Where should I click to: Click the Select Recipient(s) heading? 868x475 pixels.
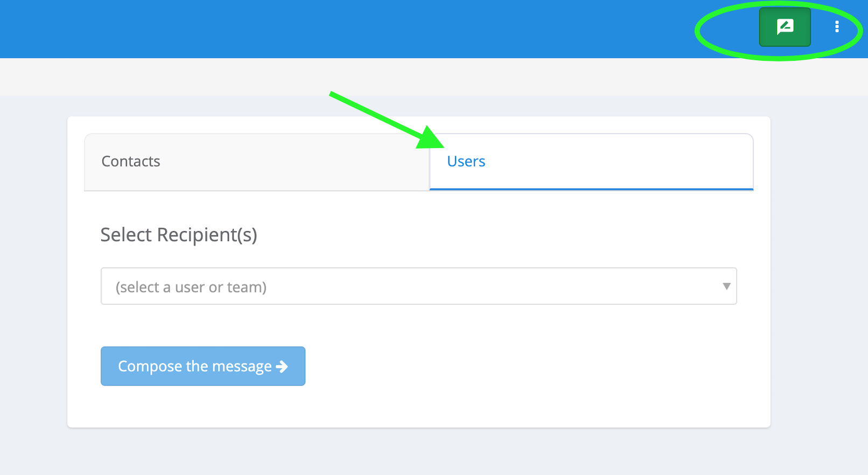179,235
